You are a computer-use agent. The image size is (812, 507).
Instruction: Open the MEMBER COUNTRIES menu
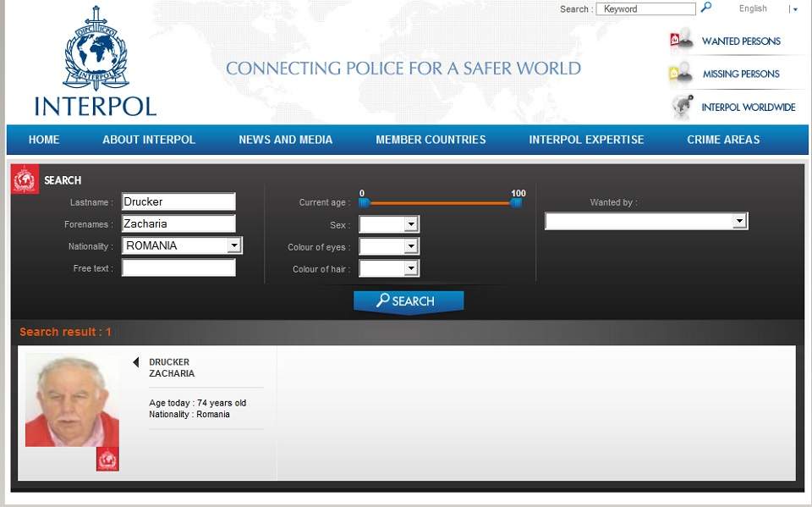coord(431,140)
